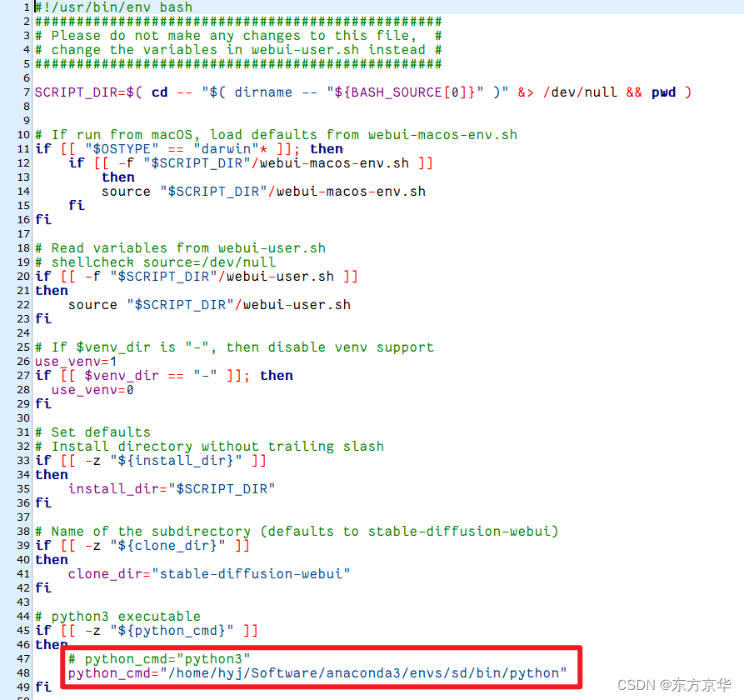Click the 'install_dir="$SCRIPT_DIR"' line
Viewport: 744px width, 700px height.
pos(172,489)
